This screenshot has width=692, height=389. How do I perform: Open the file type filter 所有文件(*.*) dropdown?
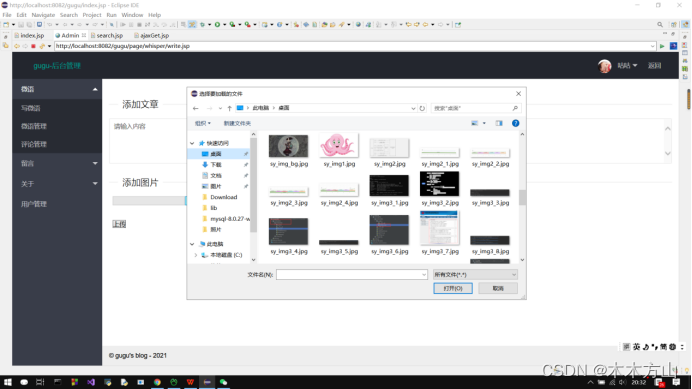[475, 275]
